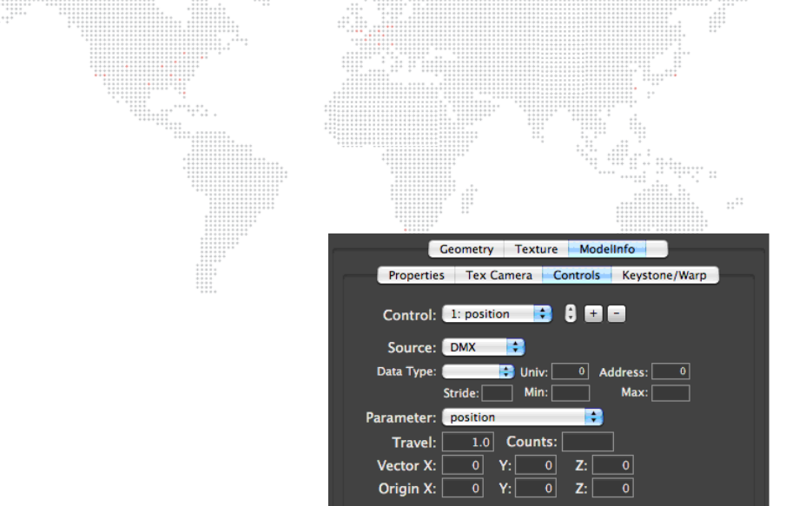Click the Counts input field
The height and width of the screenshot is (506, 812).
coord(587,442)
